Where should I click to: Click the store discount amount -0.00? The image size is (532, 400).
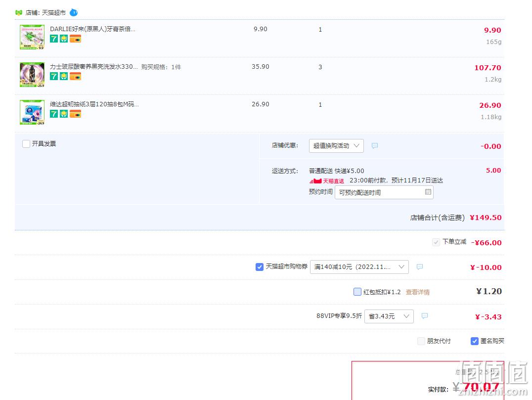point(490,146)
